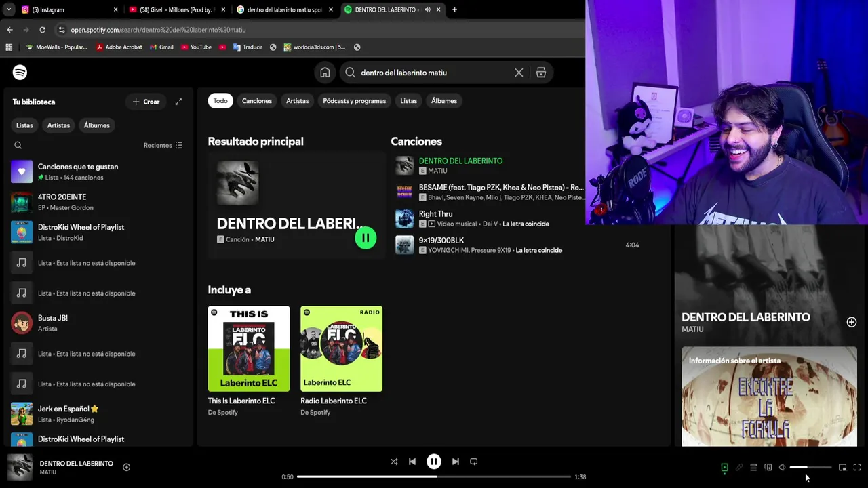The image size is (868, 488).
Task: Click the Spotify logo home icon
Action: pos(20,73)
